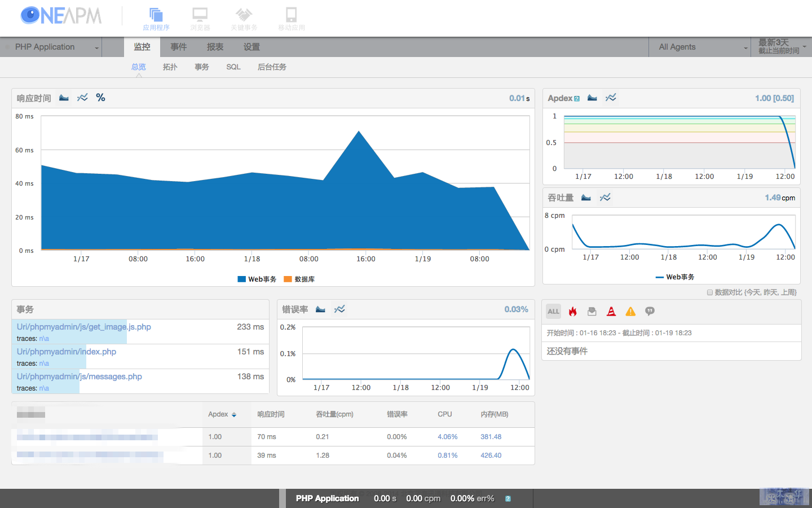Open memory value 381.48 link
812x508 pixels.
[491, 437]
